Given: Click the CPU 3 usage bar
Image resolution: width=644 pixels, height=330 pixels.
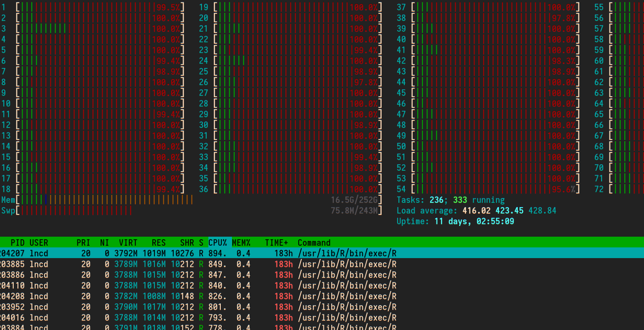Looking at the screenshot, I should 100,29.
